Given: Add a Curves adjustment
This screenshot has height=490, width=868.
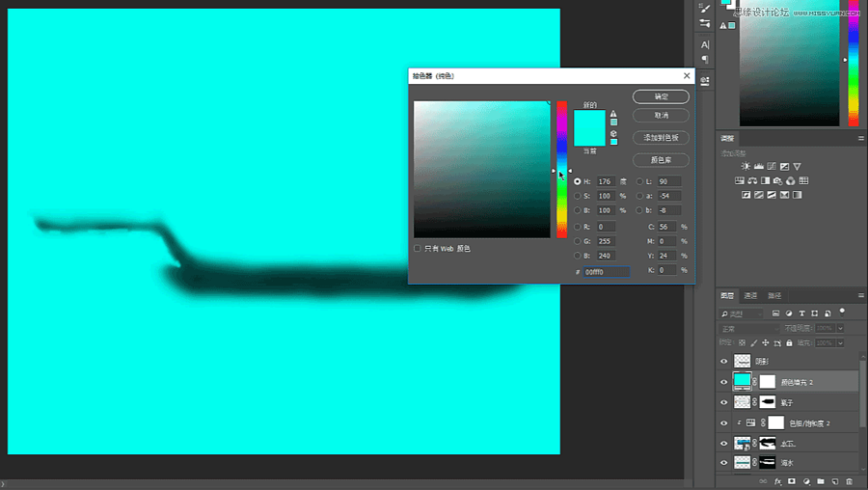Looking at the screenshot, I should 772,166.
